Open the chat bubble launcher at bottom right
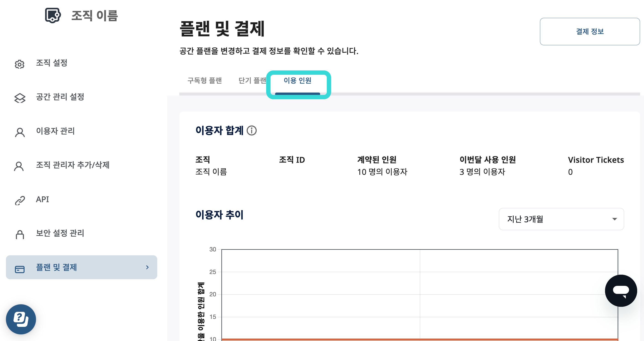The width and height of the screenshot is (644, 341). point(621,290)
